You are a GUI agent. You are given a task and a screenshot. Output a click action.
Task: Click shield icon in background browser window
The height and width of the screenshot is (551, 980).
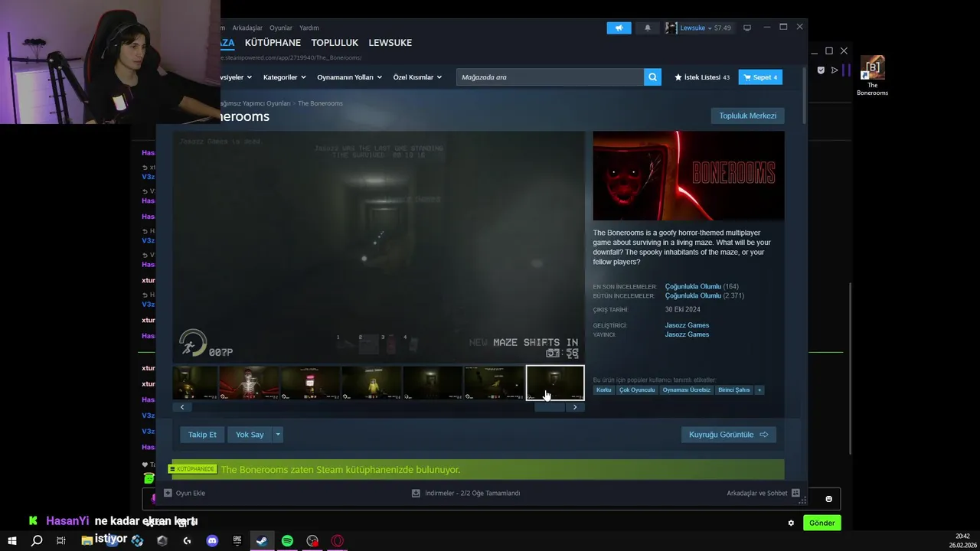click(821, 70)
